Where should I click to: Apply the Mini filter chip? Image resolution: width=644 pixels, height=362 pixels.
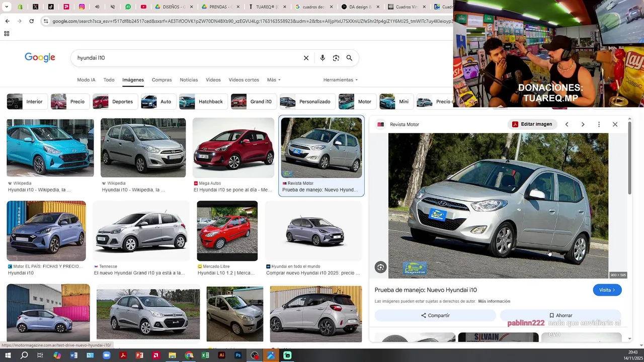396,102
